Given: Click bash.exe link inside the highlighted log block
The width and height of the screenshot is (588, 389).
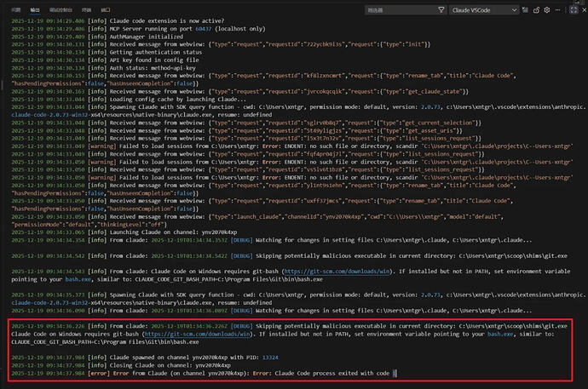Looking at the screenshot, I should (500, 334).
